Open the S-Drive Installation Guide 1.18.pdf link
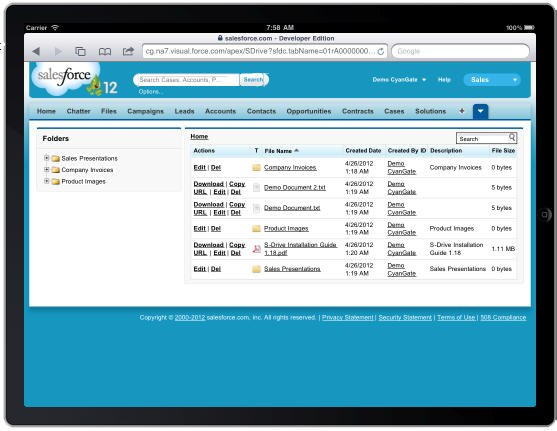The width and height of the screenshot is (557, 431). [x=301, y=249]
